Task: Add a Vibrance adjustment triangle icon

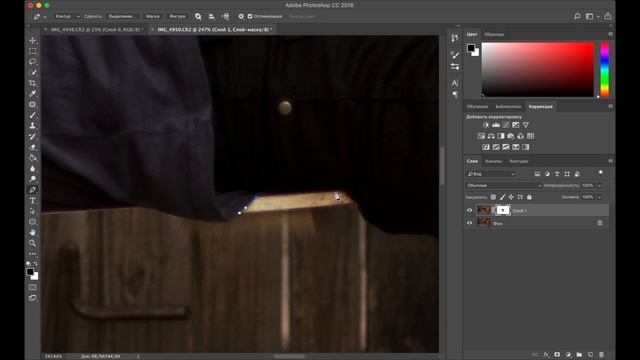Action: click(x=526, y=125)
